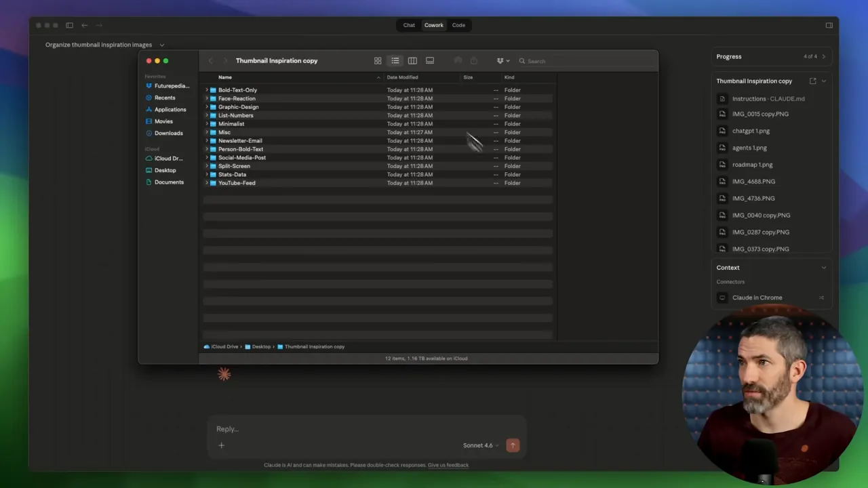Click iCloud Drive in the path bar

(x=221, y=346)
